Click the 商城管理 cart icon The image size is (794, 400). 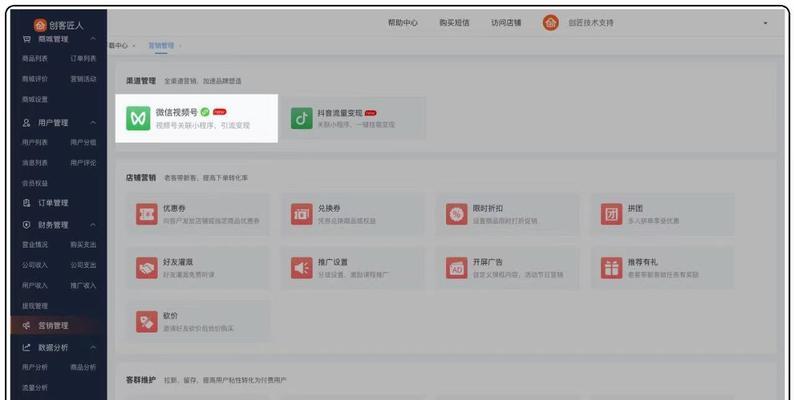point(27,39)
